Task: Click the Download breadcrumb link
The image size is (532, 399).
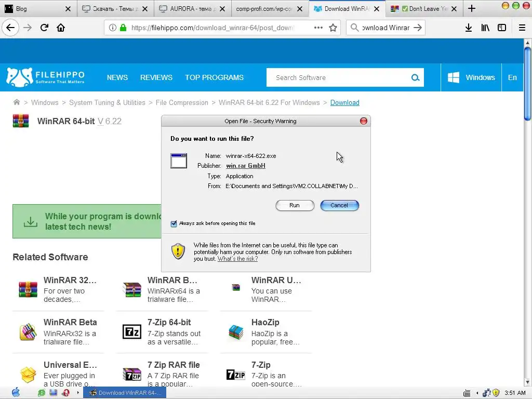Action: click(x=345, y=102)
